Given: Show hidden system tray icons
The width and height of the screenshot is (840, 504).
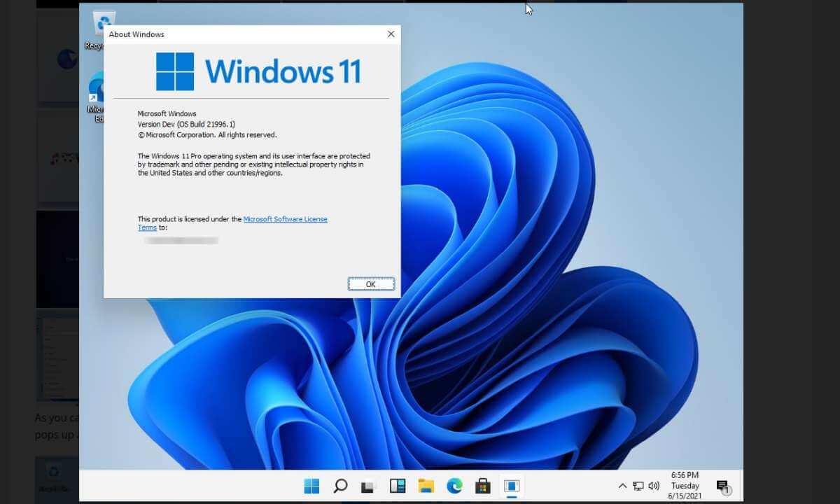Looking at the screenshot, I should 622,486.
